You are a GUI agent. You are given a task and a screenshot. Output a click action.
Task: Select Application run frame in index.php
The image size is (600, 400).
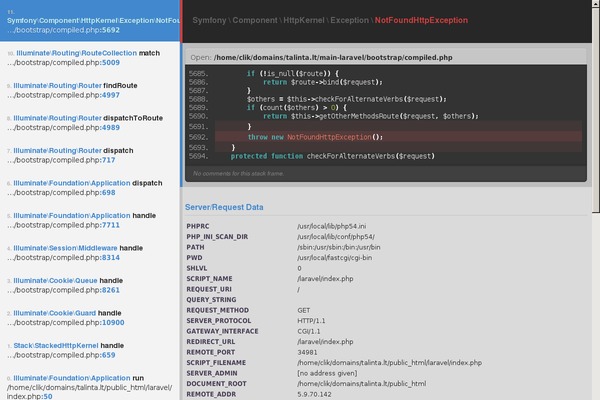click(x=90, y=385)
